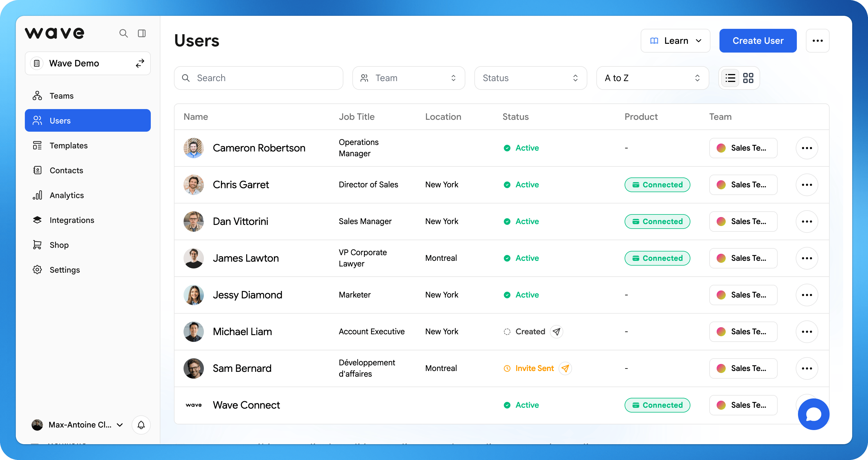Click James Lawton's Connected badge
This screenshot has width=868, height=460.
[657, 258]
